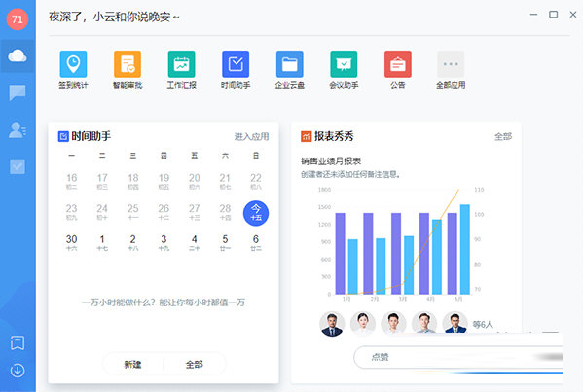Screen dimensions: 583x392
Task: Select calendar date 27
Action: (x=195, y=212)
